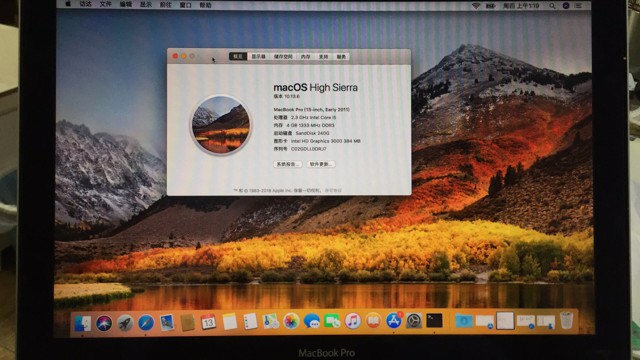Click the 2.3 GHz Intel Core i5 line
The height and width of the screenshot is (360, 640).
[305, 117]
